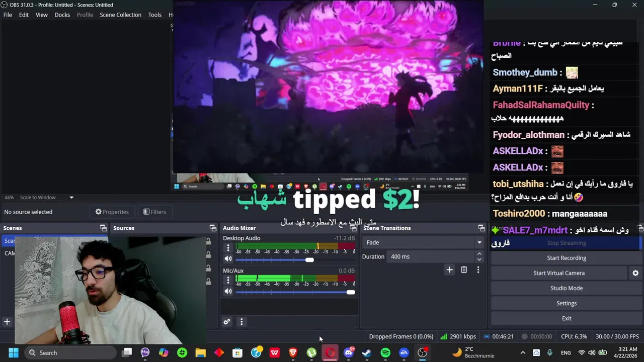Screen dimensions: 644x362
Task: Open Advanced Audio Properties gear icon
Action: (227, 322)
